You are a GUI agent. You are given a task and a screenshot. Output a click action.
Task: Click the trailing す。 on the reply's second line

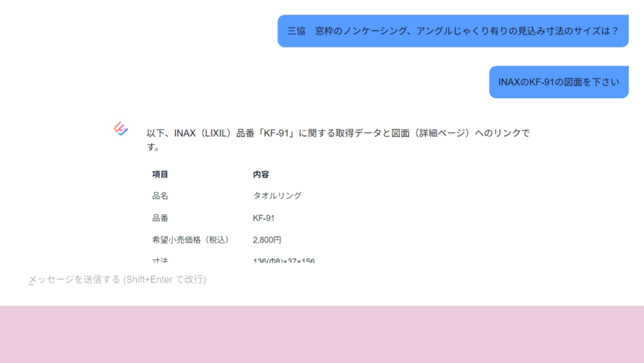click(x=153, y=148)
